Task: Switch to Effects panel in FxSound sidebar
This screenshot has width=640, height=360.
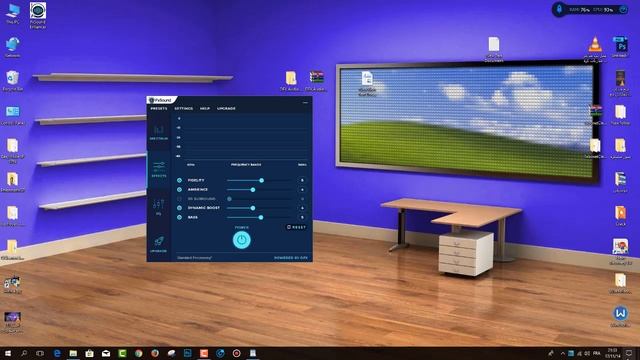Action: coord(158,169)
